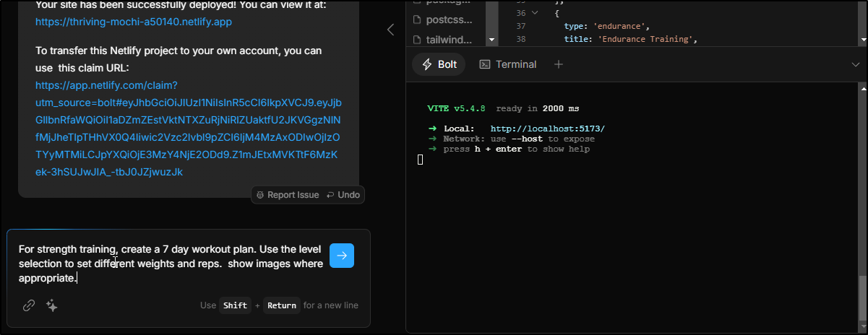This screenshot has width=868, height=335.
Task: Open the Terminal tab
Action: click(508, 64)
